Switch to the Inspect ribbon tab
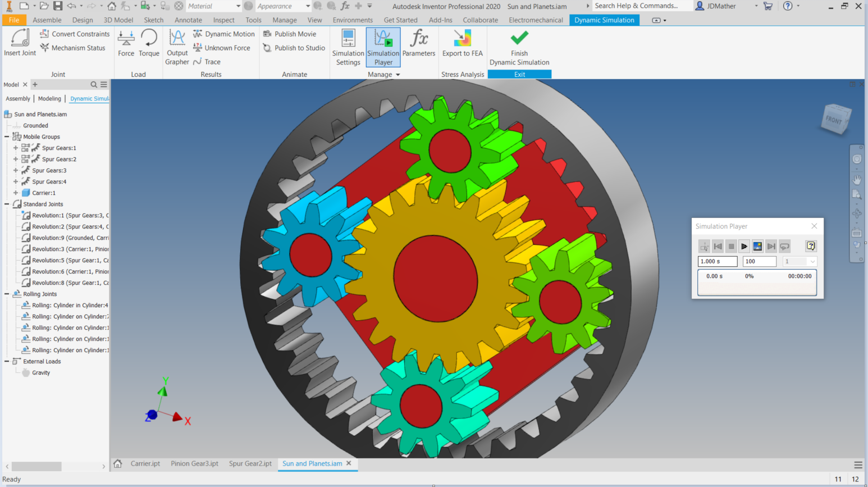The width and height of the screenshot is (868, 487). (224, 20)
